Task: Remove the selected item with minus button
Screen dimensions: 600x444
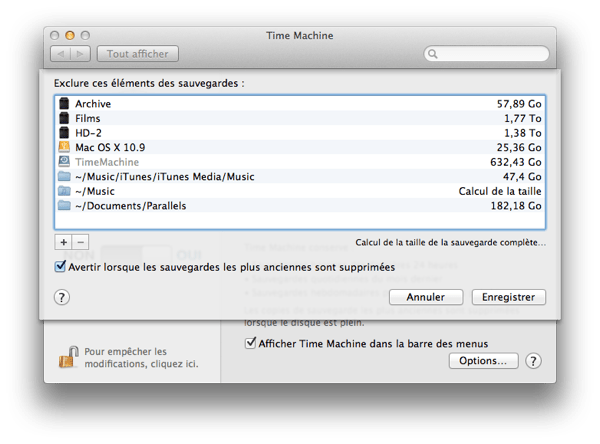Action: point(80,242)
